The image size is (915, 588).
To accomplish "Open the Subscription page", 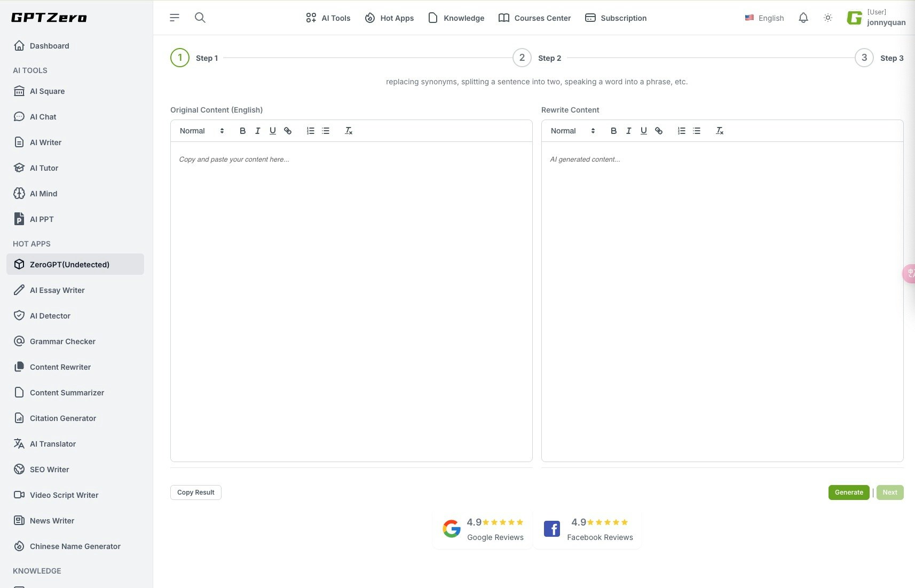I will tap(616, 18).
